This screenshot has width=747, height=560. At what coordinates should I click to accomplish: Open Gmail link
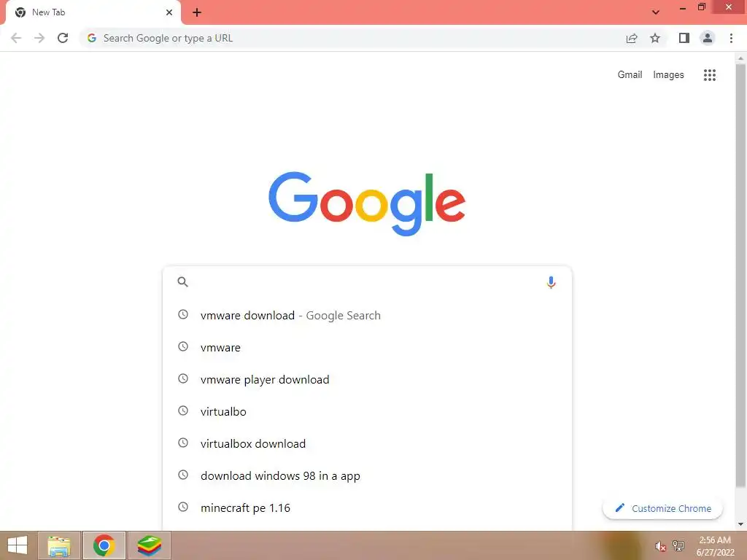tap(630, 75)
